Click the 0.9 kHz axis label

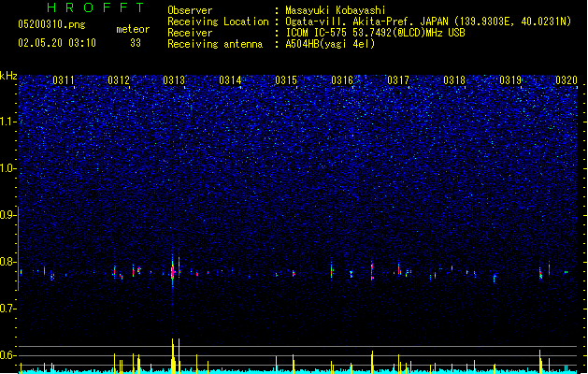7,215
